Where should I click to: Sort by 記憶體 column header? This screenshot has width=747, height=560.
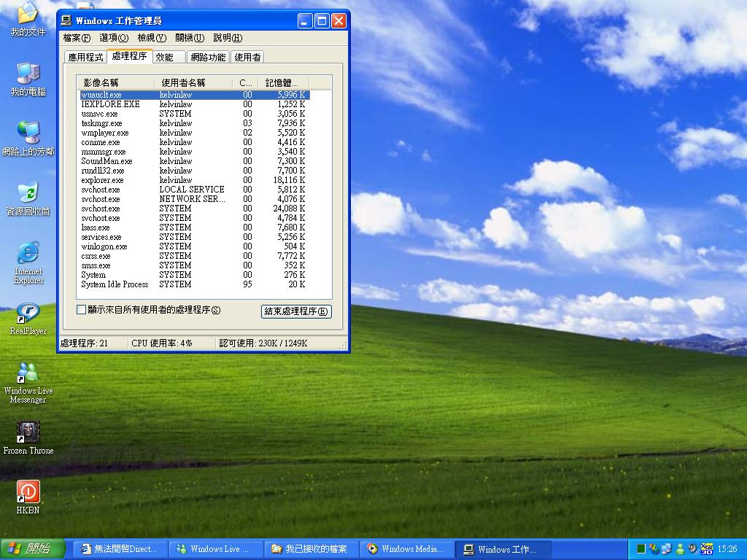tap(282, 83)
